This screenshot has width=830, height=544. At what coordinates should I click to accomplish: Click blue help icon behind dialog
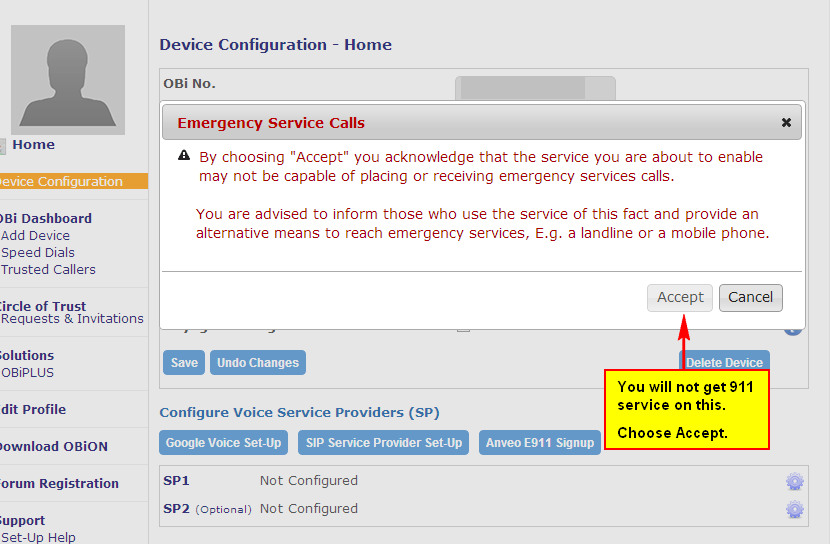[x=792, y=331]
